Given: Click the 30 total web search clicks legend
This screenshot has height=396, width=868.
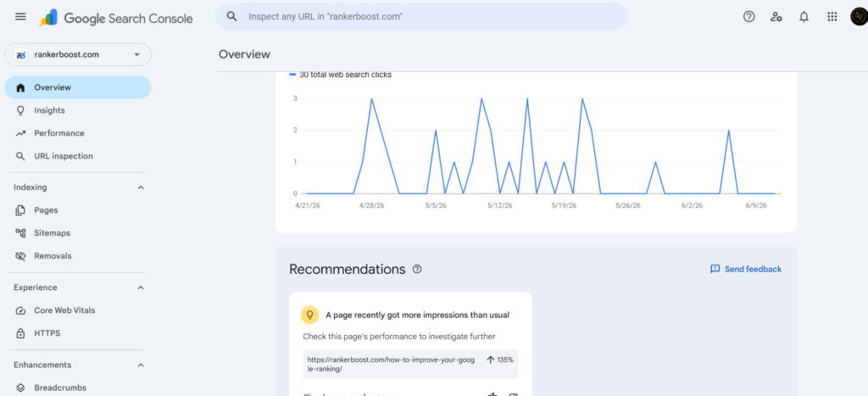Looking at the screenshot, I should click(x=341, y=75).
